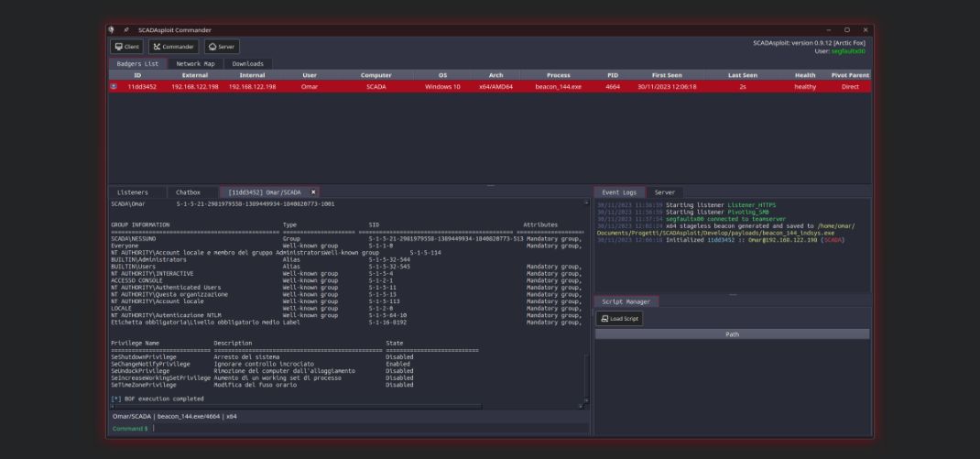The height and width of the screenshot is (459, 980).
Task: Sort by the Process column header
Action: (558, 75)
